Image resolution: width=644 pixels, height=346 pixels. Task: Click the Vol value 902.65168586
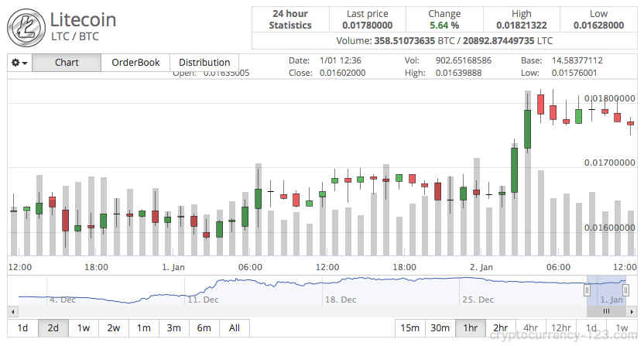(464, 60)
